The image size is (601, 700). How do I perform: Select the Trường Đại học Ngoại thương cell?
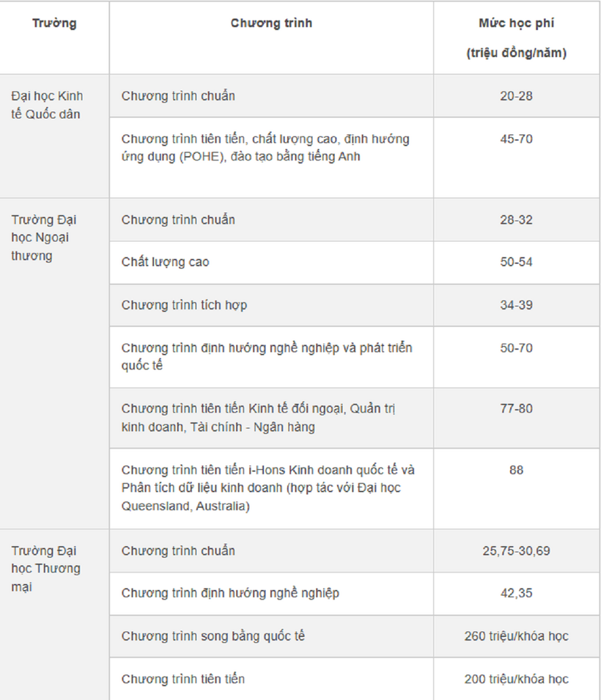point(54,364)
